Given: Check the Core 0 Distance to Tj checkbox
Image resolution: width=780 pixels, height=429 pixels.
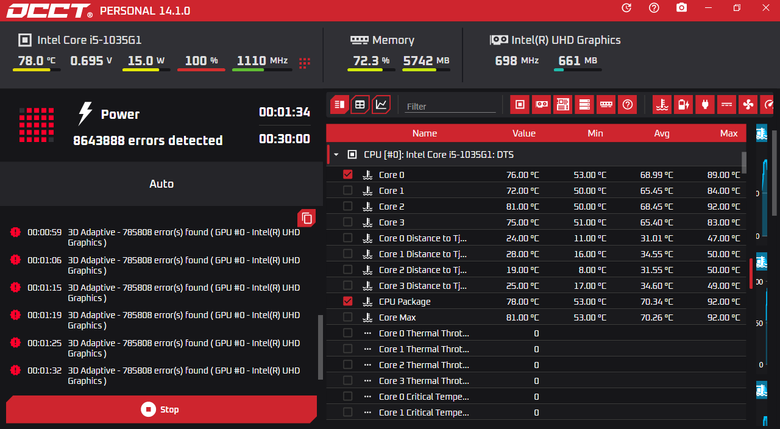Looking at the screenshot, I should tap(348, 238).
